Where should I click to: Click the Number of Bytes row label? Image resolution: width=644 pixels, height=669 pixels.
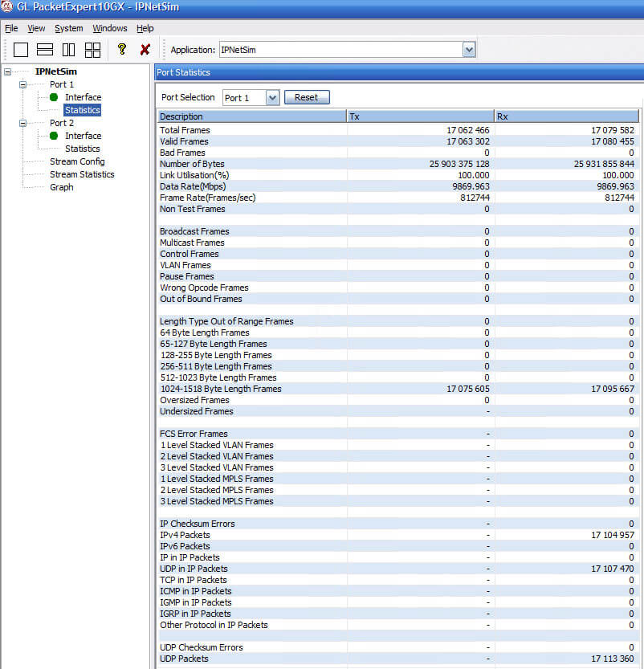192,164
